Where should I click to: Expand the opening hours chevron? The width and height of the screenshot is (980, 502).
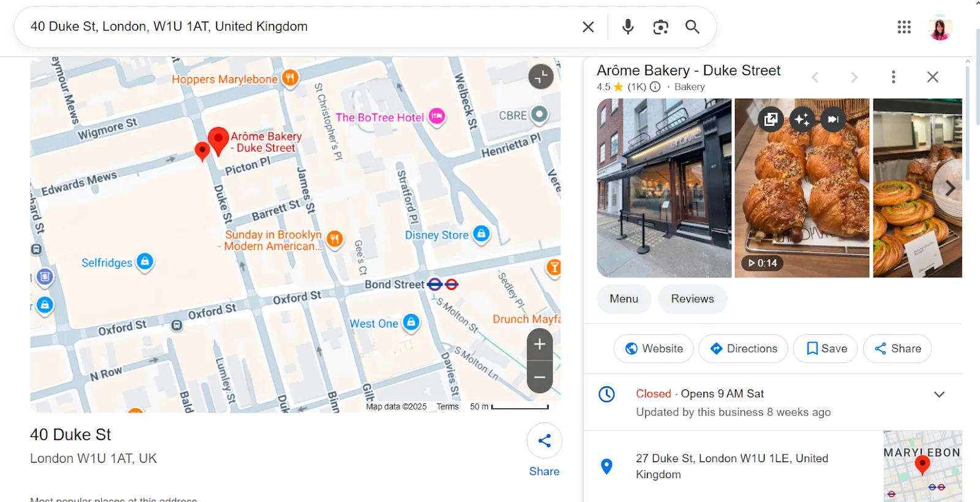(x=939, y=394)
